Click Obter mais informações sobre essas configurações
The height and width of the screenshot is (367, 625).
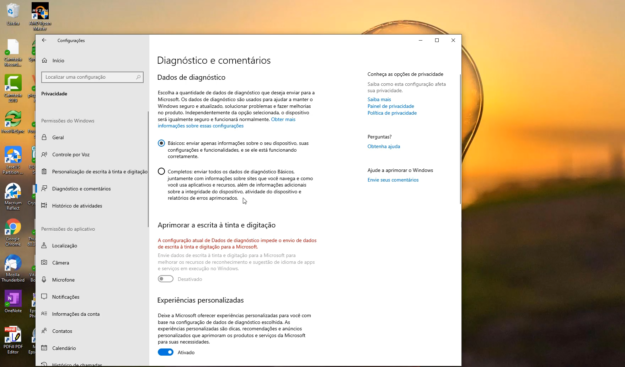[226, 123]
